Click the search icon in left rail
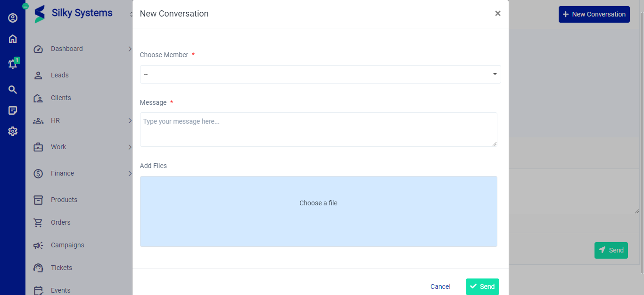The image size is (644, 295). click(12, 89)
